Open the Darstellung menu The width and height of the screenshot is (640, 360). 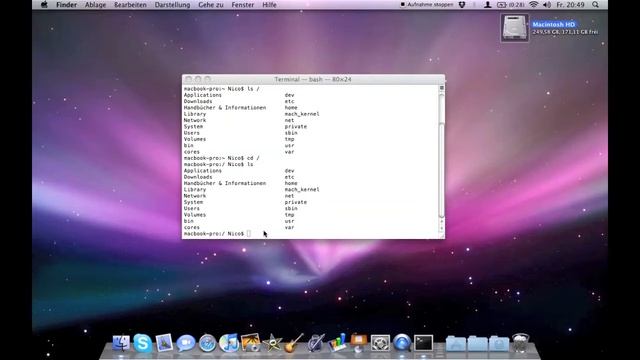(172, 4)
